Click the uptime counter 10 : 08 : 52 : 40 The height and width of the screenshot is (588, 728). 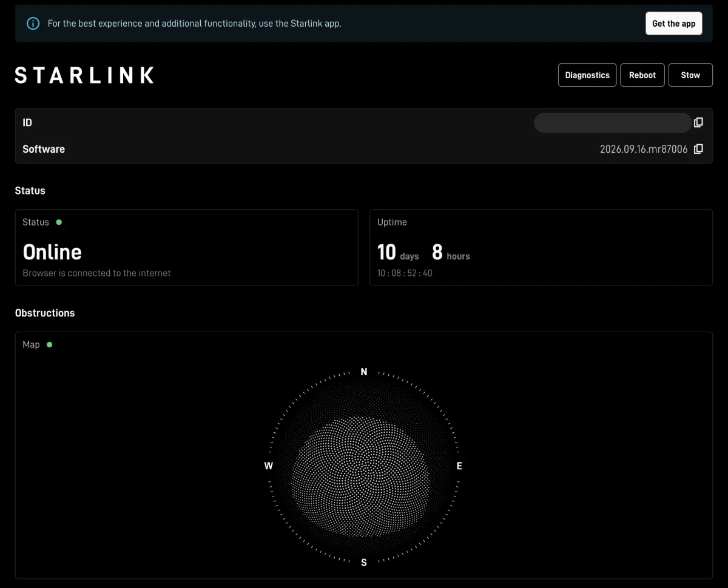405,273
